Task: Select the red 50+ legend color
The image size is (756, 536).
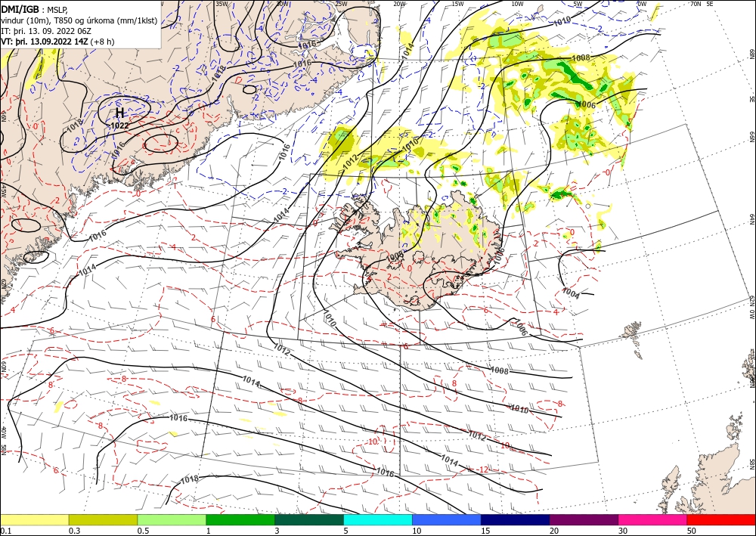Action: (x=721, y=519)
